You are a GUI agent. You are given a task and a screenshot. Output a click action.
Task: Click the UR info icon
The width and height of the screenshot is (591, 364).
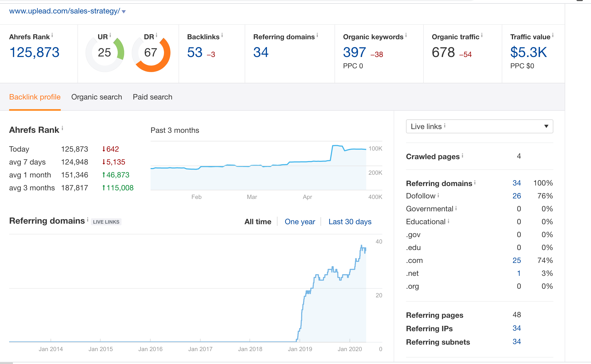(x=110, y=35)
